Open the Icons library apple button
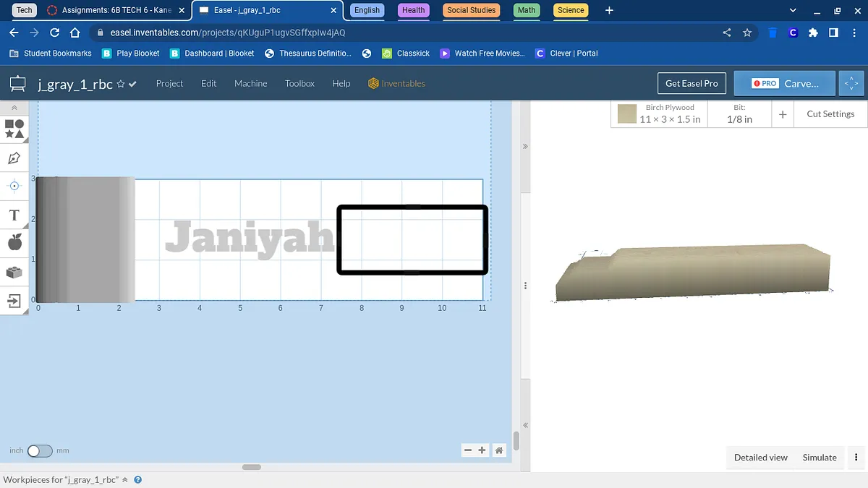Image resolution: width=868 pixels, height=488 pixels. pos(14,243)
